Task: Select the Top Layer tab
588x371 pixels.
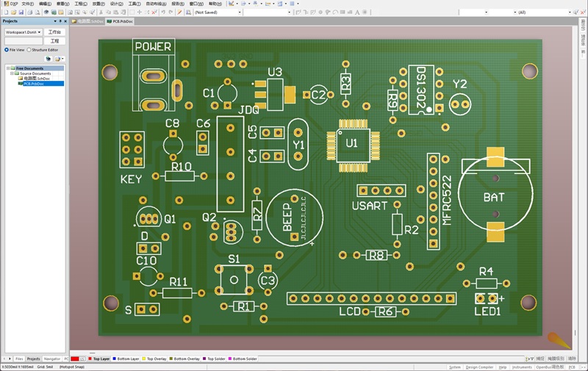Action: point(99,359)
